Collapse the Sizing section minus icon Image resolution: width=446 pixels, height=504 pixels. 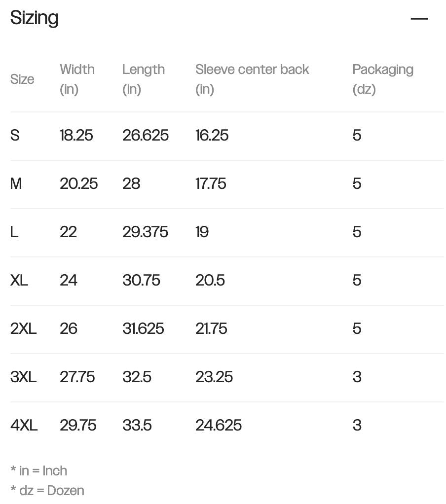tap(419, 19)
